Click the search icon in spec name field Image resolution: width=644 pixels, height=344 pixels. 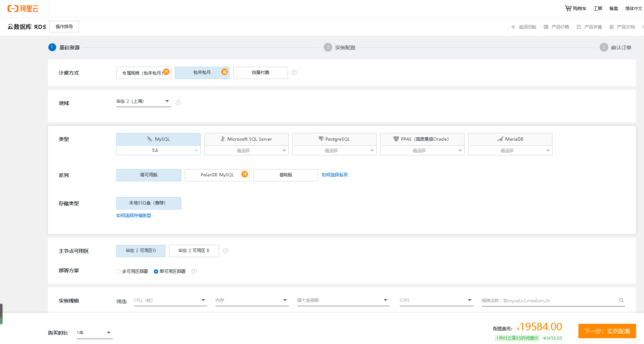click(621, 300)
